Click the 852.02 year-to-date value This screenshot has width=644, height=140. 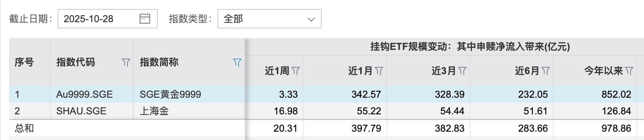[x=616, y=94]
